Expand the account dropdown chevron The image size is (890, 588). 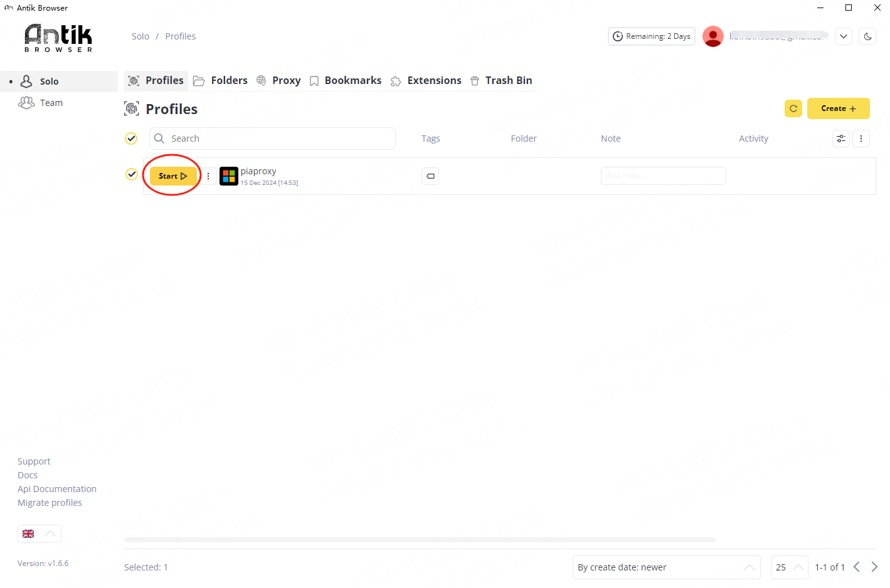click(x=844, y=36)
